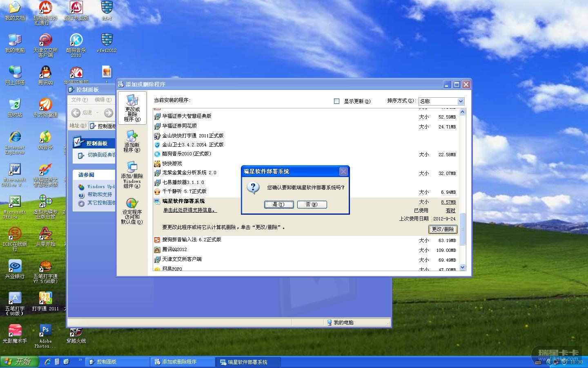Close the 瑞星软件部署系统 dialog
This screenshot has width=588, height=368.
(344, 172)
